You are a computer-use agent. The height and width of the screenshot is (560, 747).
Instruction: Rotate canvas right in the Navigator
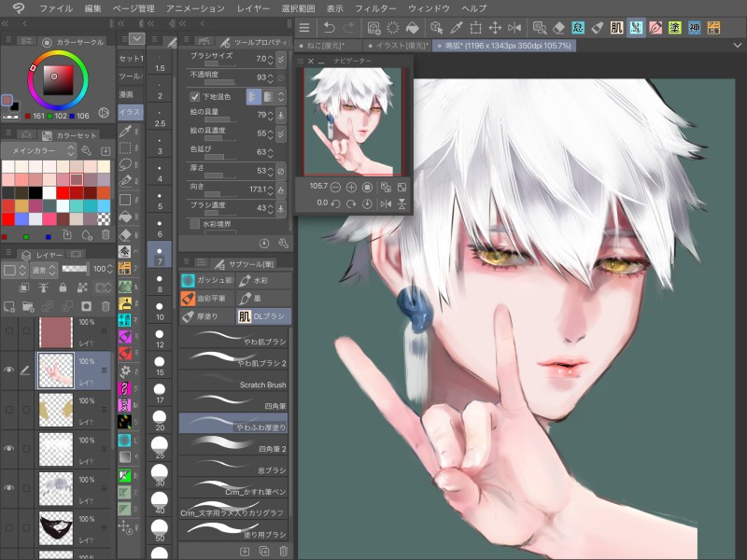[x=351, y=203]
